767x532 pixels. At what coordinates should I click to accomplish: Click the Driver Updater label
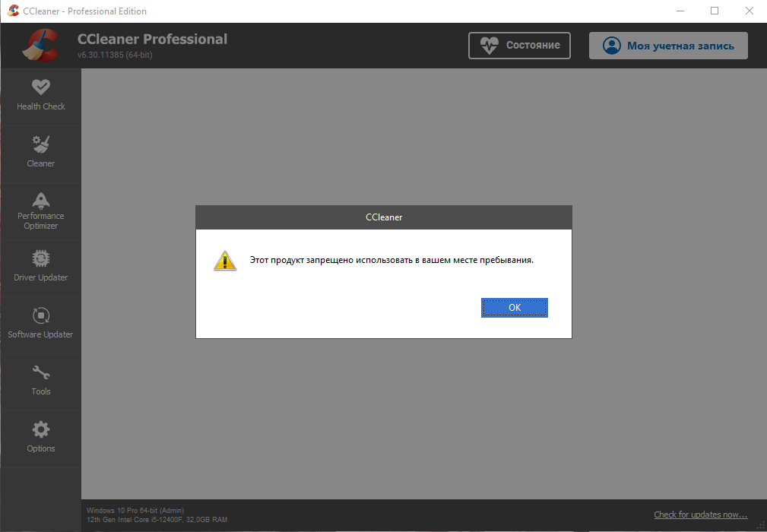40,277
